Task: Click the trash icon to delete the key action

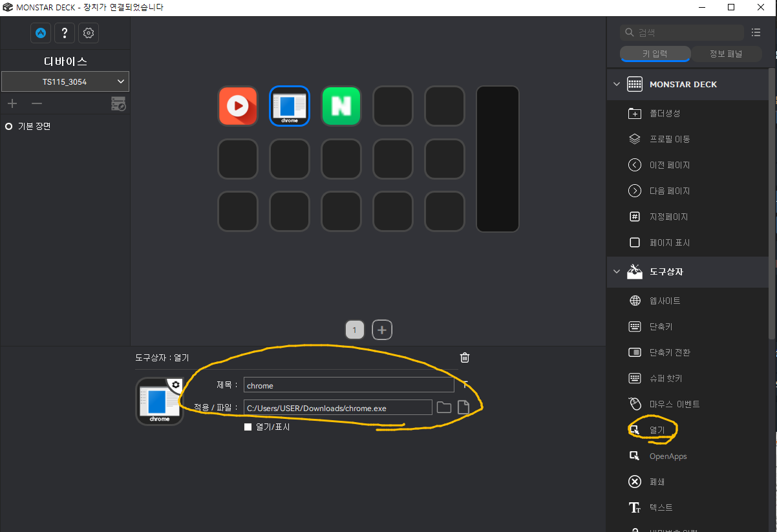Action: (464, 357)
